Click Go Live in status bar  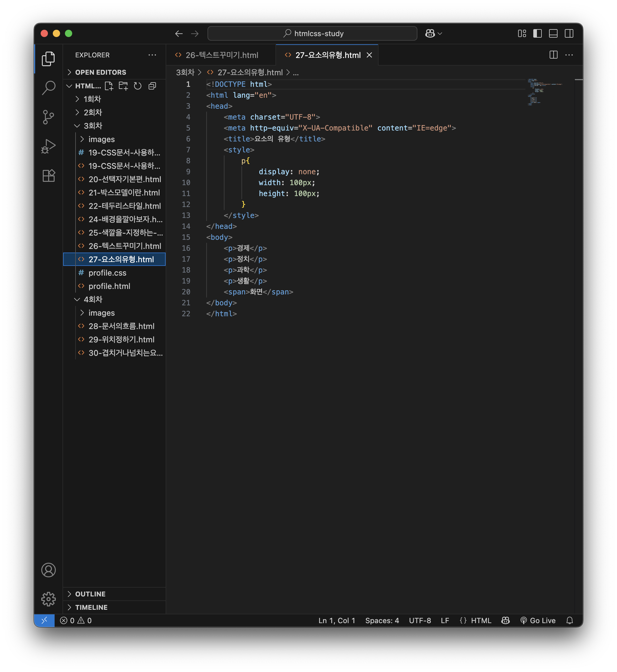[x=538, y=621]
